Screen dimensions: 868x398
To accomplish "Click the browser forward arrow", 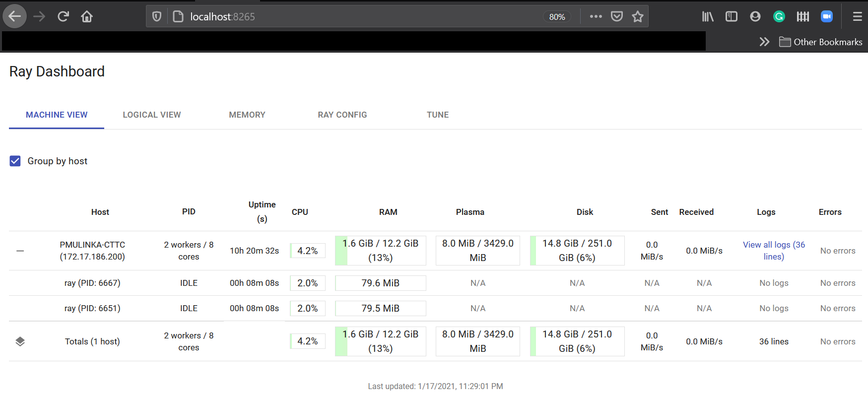I will pyautogui.click(x=39, y=16).
